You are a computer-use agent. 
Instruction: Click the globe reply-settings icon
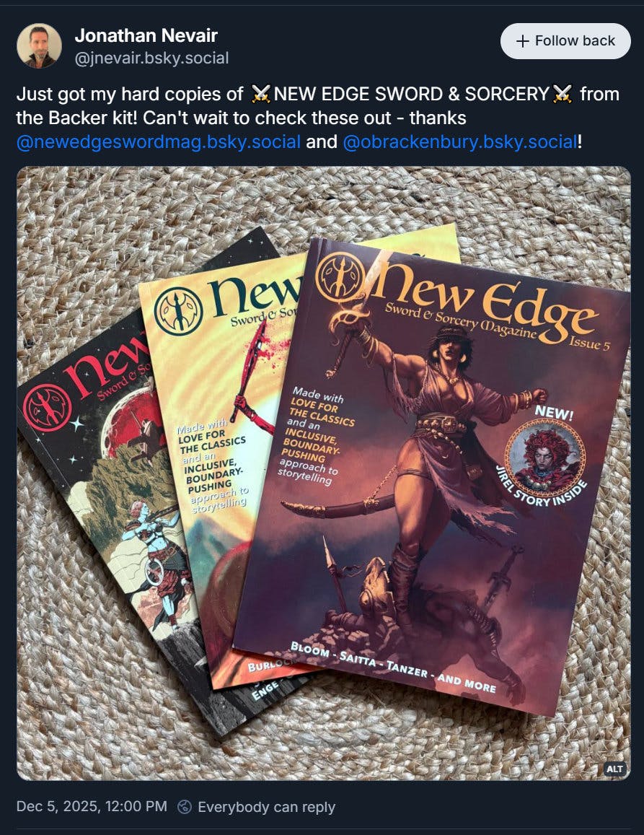184,807
